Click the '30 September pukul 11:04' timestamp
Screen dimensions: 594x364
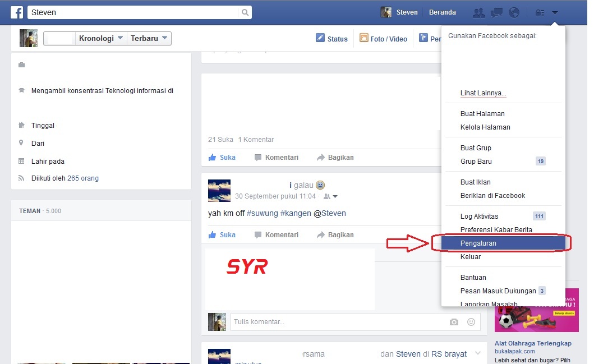275,196
